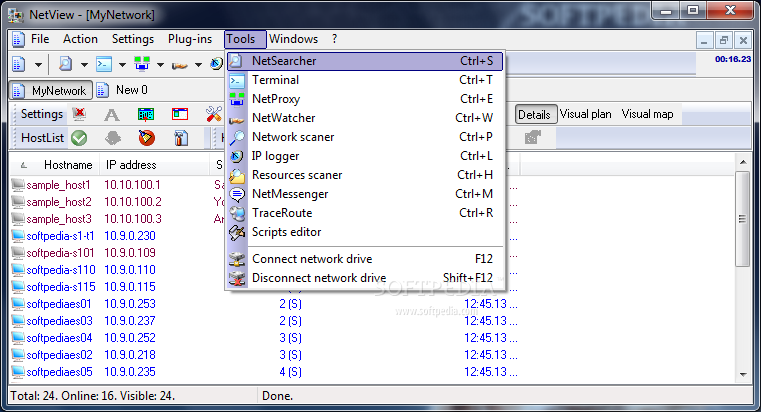
Task: Click the hammer page icon in HostList
Action: 181,138
